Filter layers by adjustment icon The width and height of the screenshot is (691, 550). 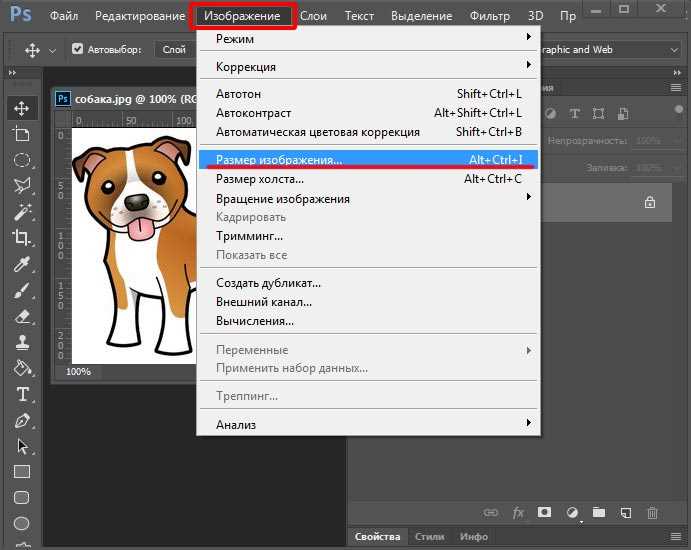coord(550,114)
